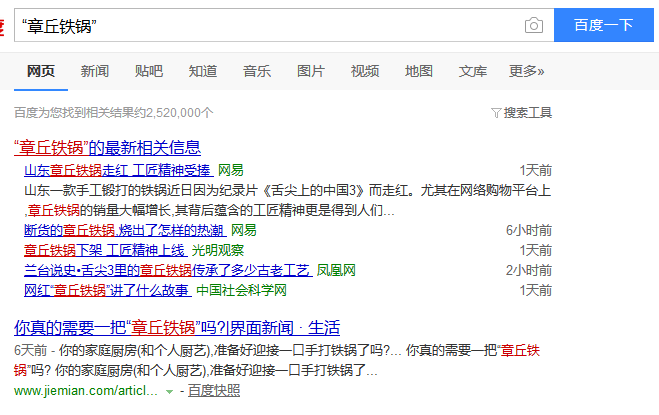659x415 pixels.
Task: Click the result count text 约2,520,000个
Action: 174,113
